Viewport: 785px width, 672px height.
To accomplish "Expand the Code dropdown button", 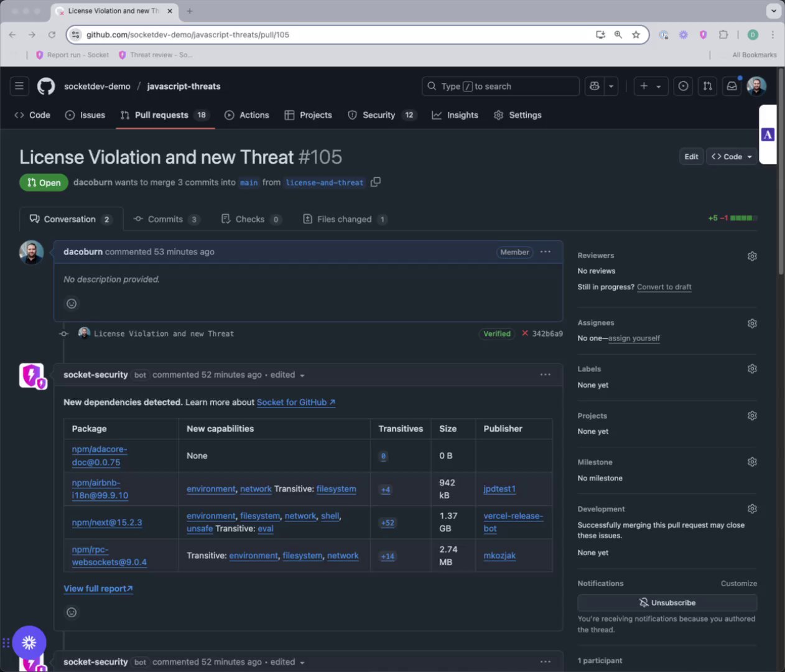I will [x=732, y=157].
